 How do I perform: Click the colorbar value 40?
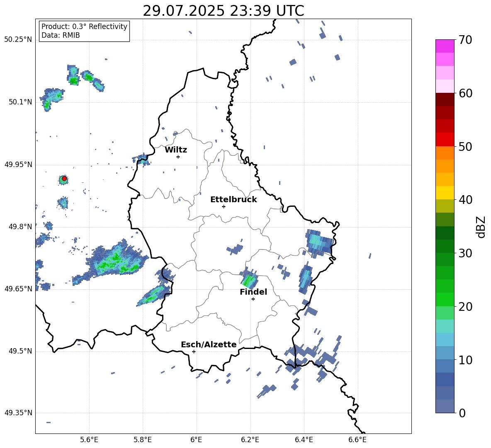tap(465, 200)
